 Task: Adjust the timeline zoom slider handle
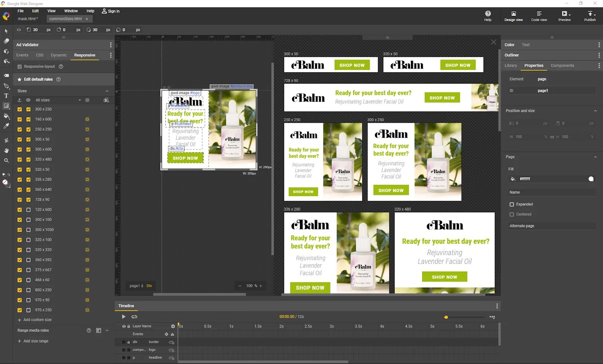tap(446, 317)
